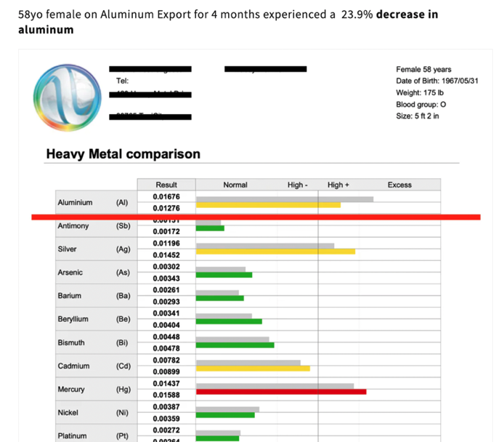The width and height of the screenshot is (504, 442).
Task: Select the 'Result' column header
Action: click(x=166, y=185)
